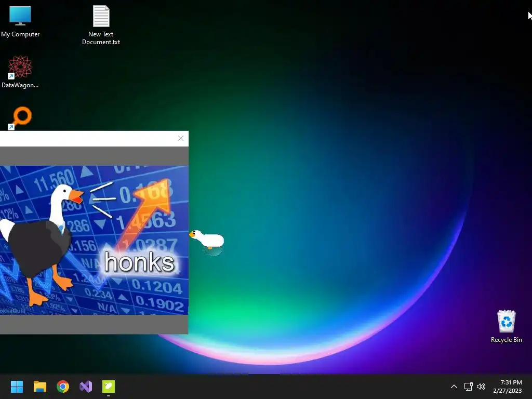This screenshot has width=532, height=399.
Task: Click the honks goose meme image
Action: (x=94, y=240)
